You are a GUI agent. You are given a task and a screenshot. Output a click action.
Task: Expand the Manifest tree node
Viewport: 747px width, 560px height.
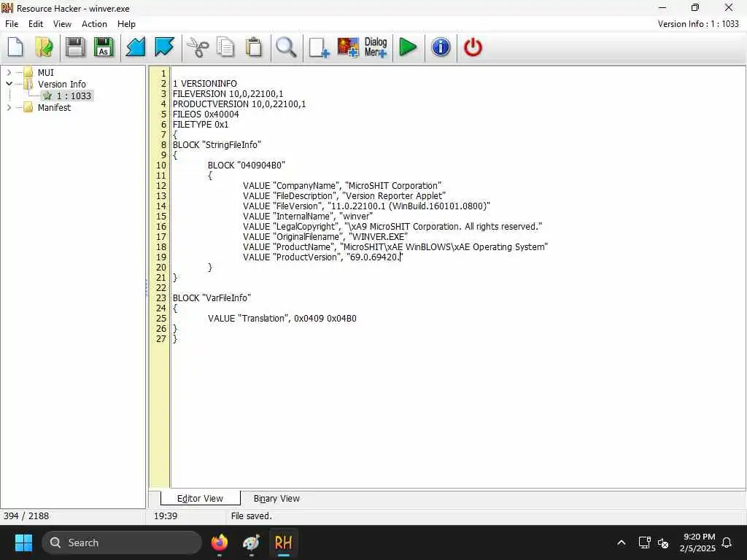click(x=9, y=107)
